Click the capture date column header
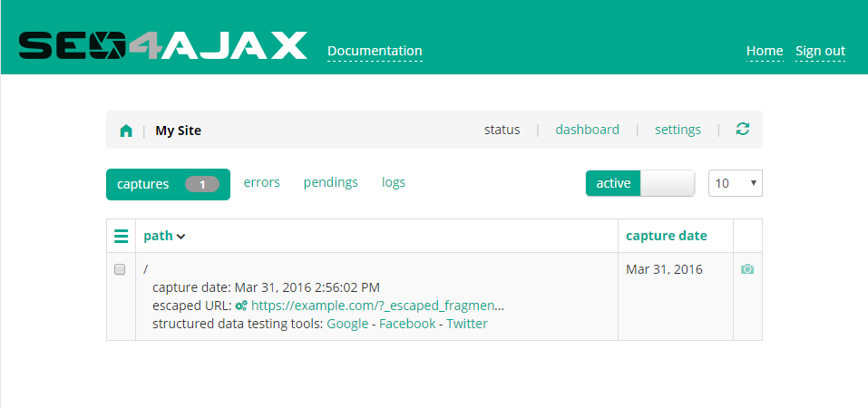868x408 pixels. 667,236
